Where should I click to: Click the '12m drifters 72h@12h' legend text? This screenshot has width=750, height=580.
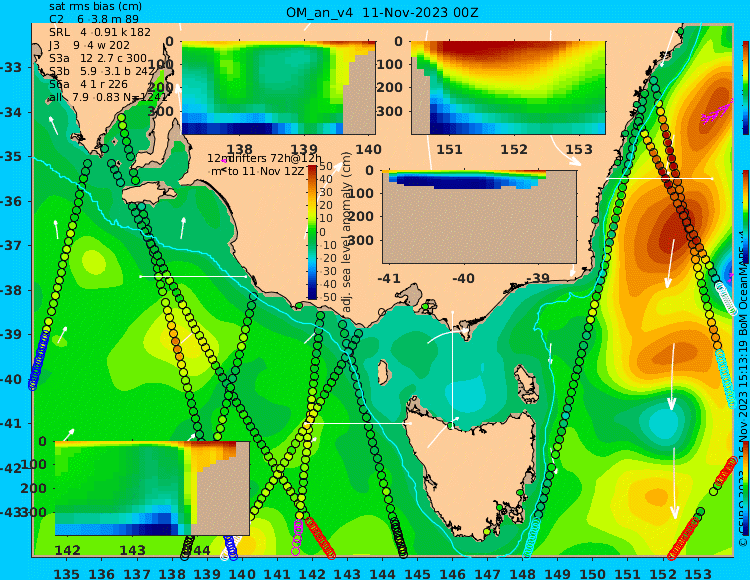pyautogui.click(x=264, y=158)
